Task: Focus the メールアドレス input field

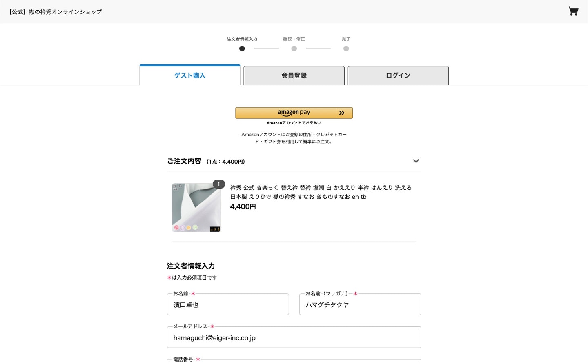Action: pyautogui.click(x=294, y=338)
